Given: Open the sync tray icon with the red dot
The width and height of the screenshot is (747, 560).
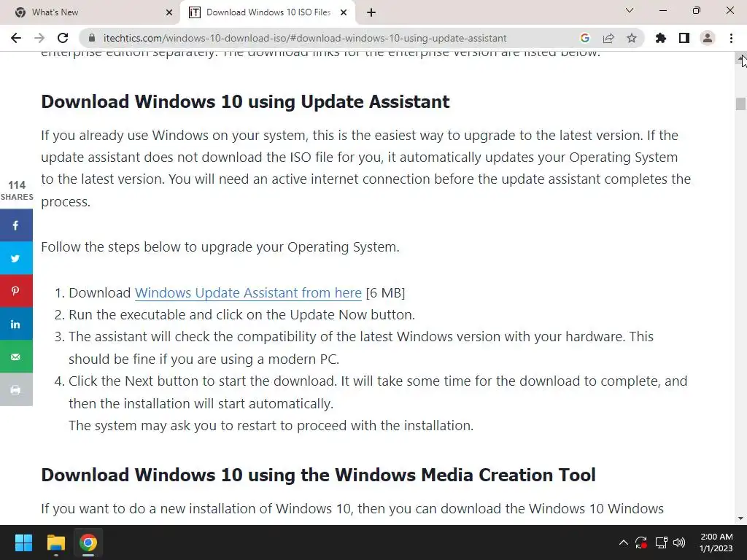Looking at the screenshot, I should coord(641,542).
